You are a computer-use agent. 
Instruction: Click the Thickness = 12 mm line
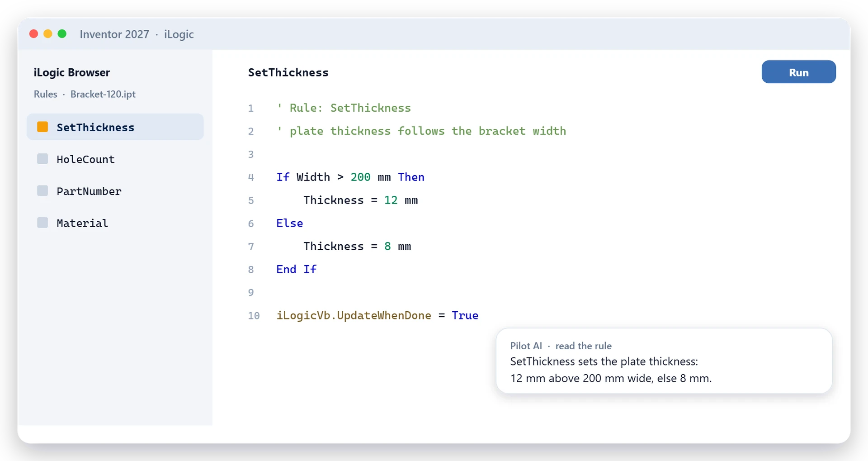[361, 200]
